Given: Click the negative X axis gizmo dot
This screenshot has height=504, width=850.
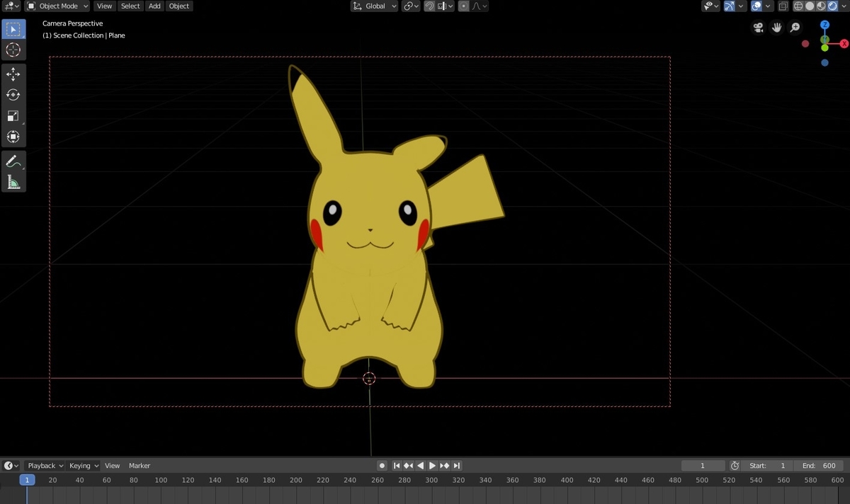Looking at the screenshot, I should 805,44.
